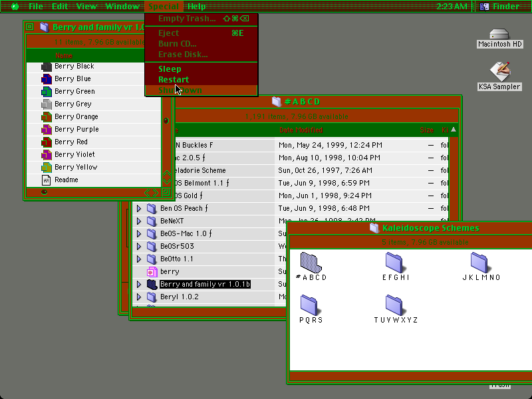Image resolution: width=532 pixels, height=399 pixels.
Task: Click the Beryl 1.0.2 folder icon
Action: (x=152, y=297)
